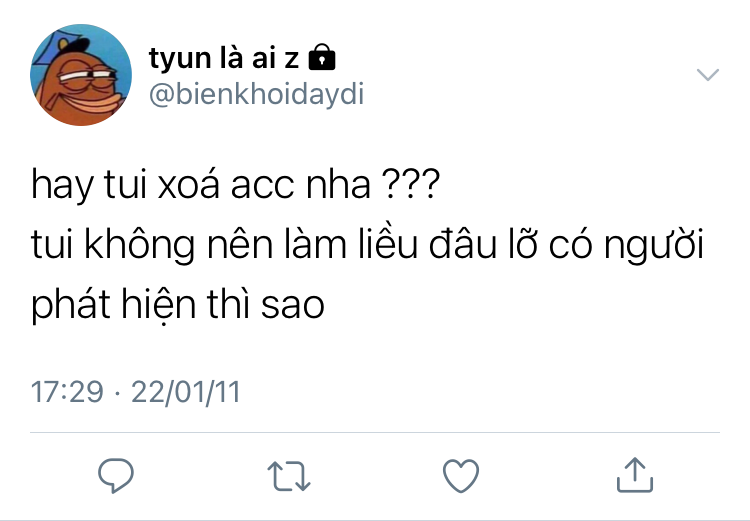Click the word 'người' in the tweet
Viewport: 750px width, 521px height.
pyautogui.click(x=653, y=245)
